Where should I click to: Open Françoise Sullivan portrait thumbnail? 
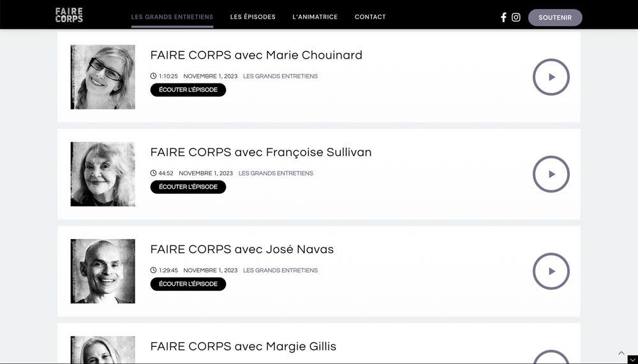coord(103,174)
